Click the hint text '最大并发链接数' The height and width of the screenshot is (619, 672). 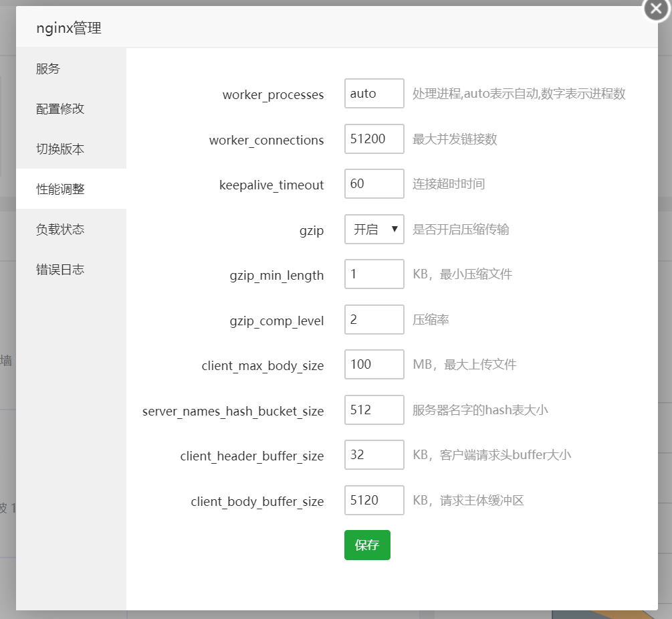455,139
